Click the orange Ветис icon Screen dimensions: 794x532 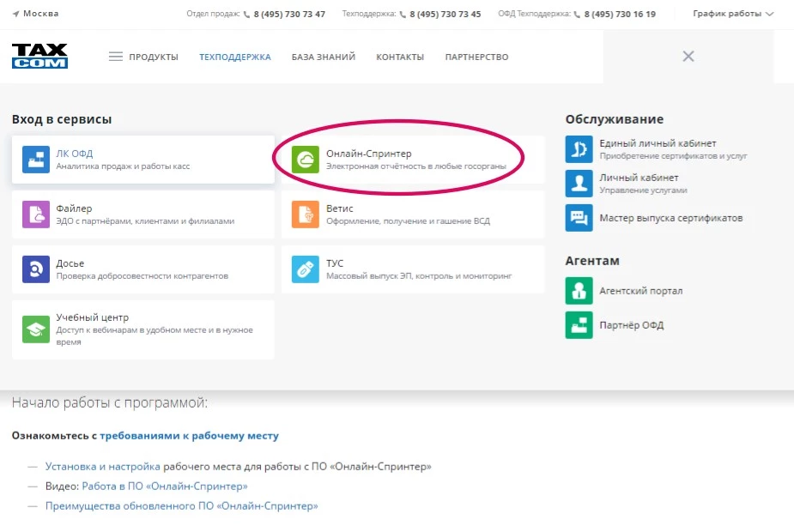306,215
